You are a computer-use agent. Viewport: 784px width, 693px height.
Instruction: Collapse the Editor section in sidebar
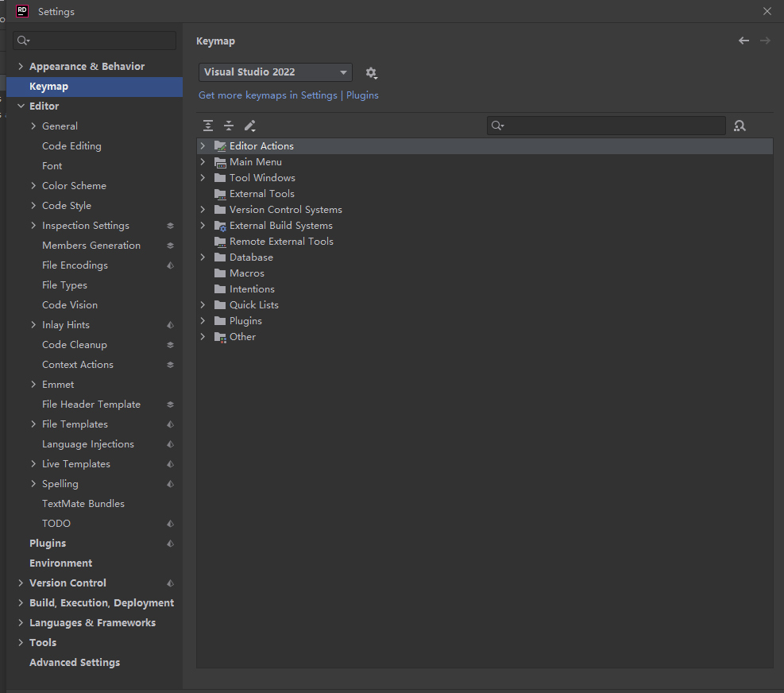pos(21,106)
